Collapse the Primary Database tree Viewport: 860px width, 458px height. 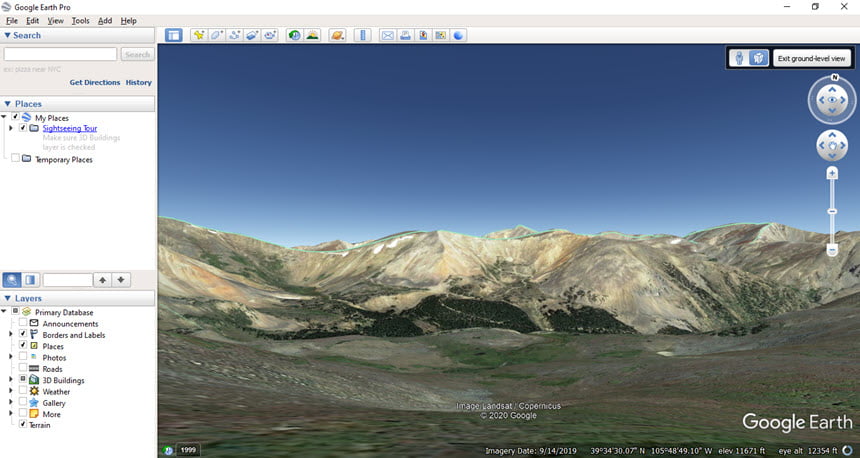click(x=4, y=312)
